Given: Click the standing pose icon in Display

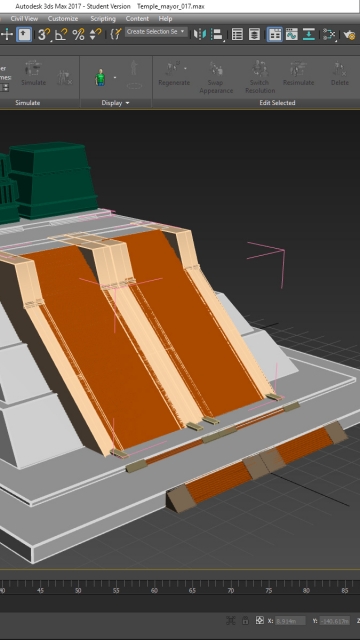Looking at the screenshot, I should tap(133, 67).
